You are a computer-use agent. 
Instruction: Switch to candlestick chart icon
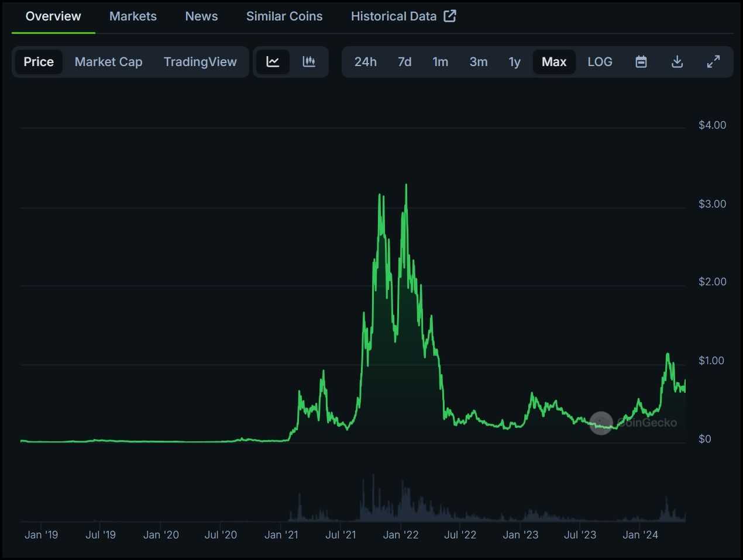309,61
